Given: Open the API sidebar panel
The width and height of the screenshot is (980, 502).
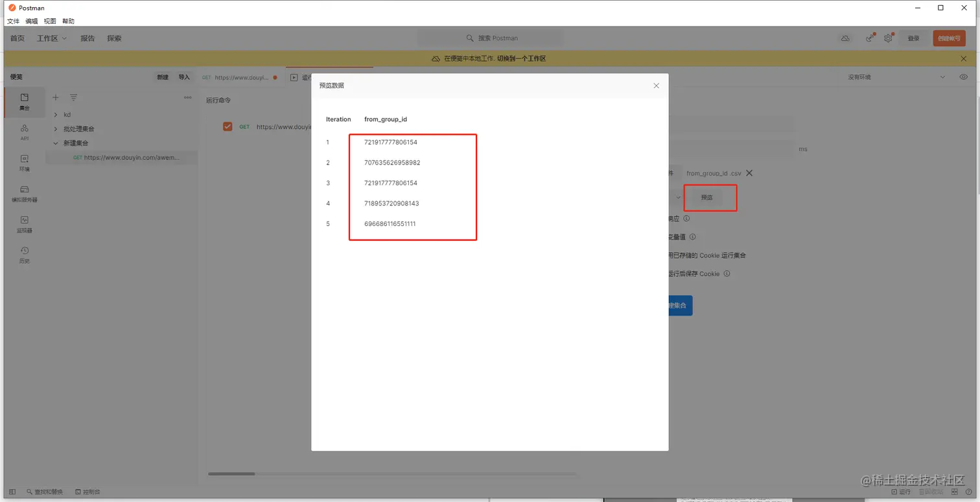Looking at the screenshot, I should 25,132.
